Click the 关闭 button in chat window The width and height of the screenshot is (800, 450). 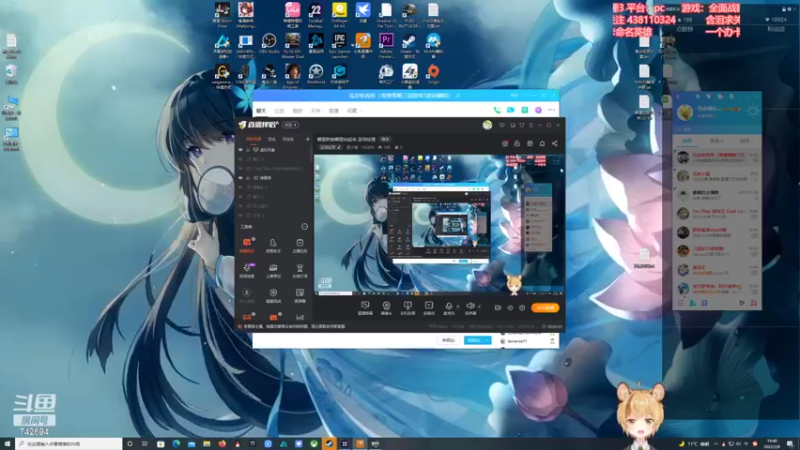448,340
